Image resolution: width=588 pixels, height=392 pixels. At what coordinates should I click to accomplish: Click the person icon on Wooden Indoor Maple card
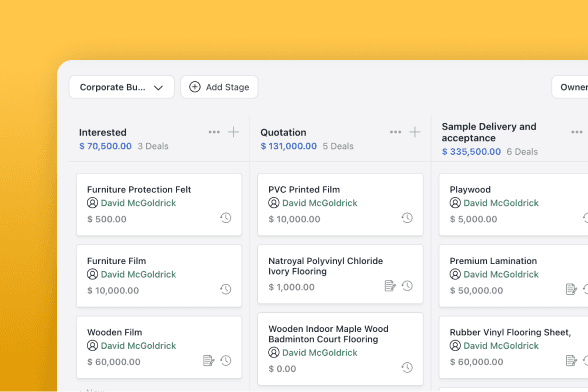click(274, 353)
